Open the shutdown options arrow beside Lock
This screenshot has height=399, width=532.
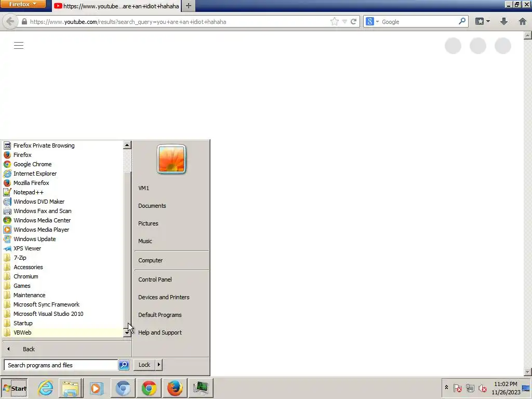159,365
